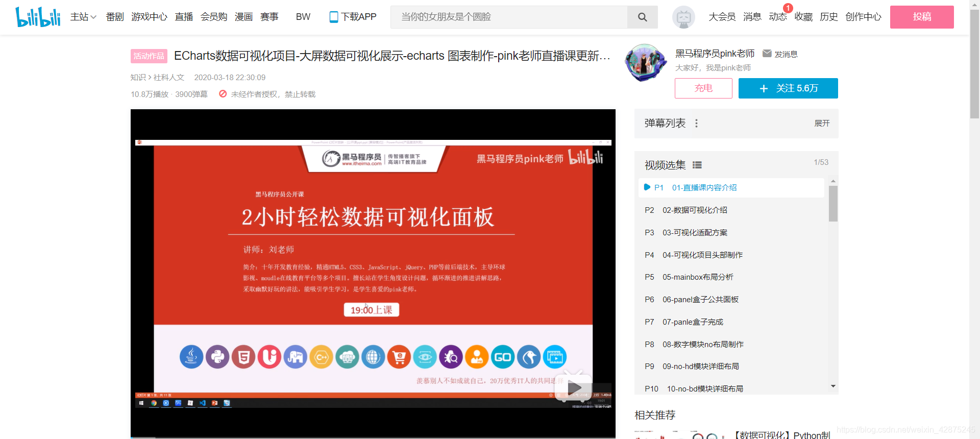Select episode P6 06-panel盒子公共面板

click(731, 299)
